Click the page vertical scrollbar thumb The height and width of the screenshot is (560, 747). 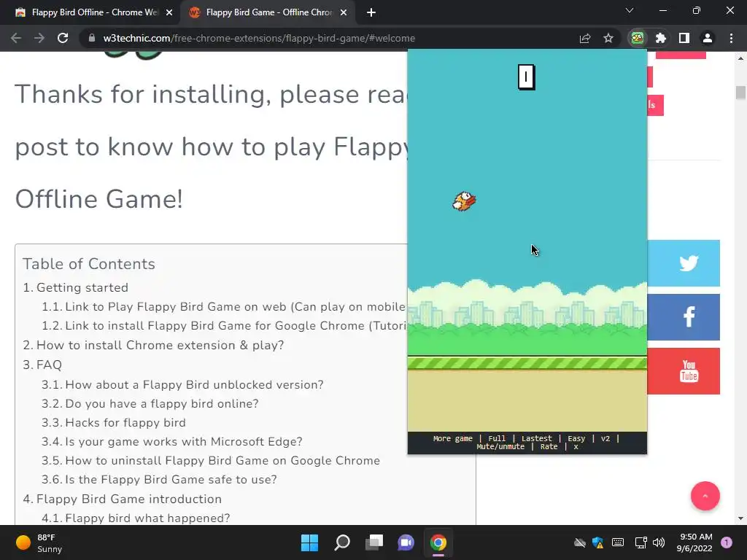click(x=740, y=93)
